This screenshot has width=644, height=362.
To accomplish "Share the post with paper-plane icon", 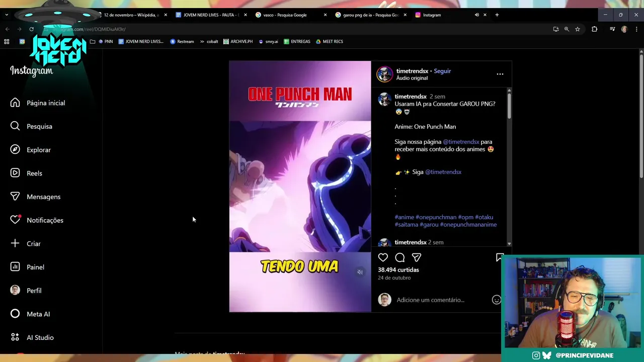I will [x=417, y=257].
